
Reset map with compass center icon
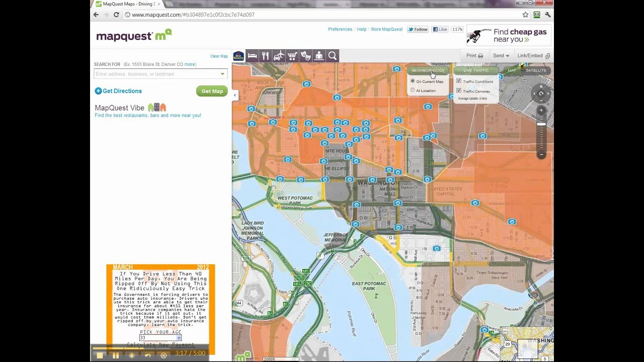(x=541, y=94)
